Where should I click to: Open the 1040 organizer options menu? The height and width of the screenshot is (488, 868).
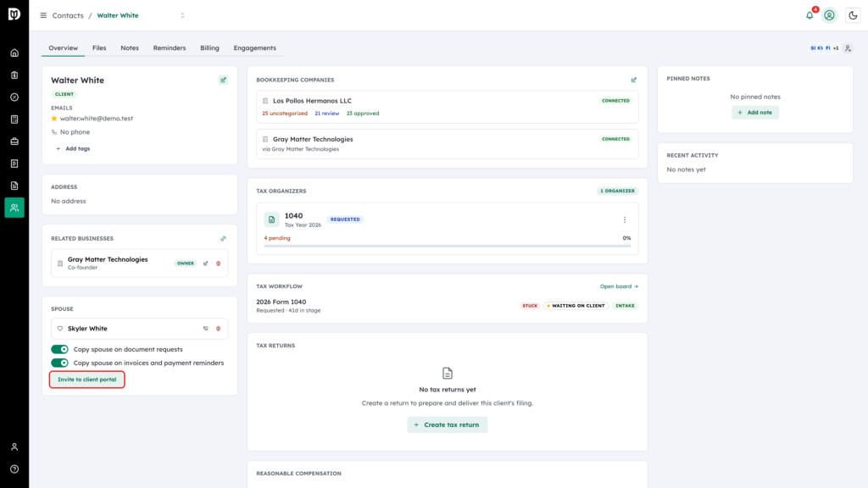point(625,219)
